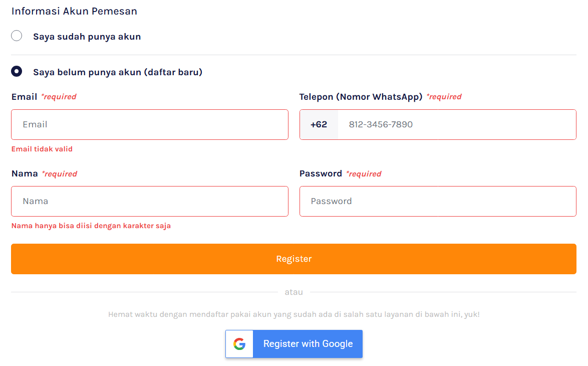The width and height of the screenshot is (588, 366).
Task: Click the 'Hemat waktu dengan mendaftar' helper text
Action: click(293, 314)
